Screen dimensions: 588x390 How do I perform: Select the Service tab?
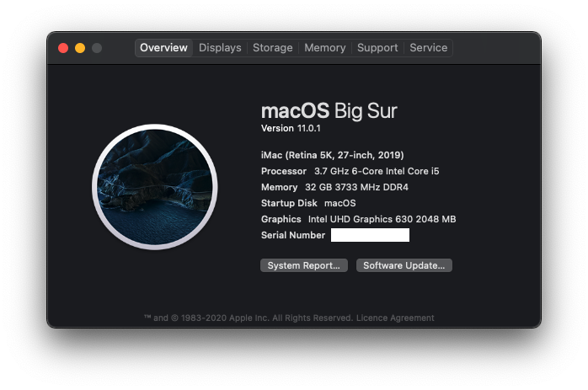pyautogui.click(x=428, y=48)
